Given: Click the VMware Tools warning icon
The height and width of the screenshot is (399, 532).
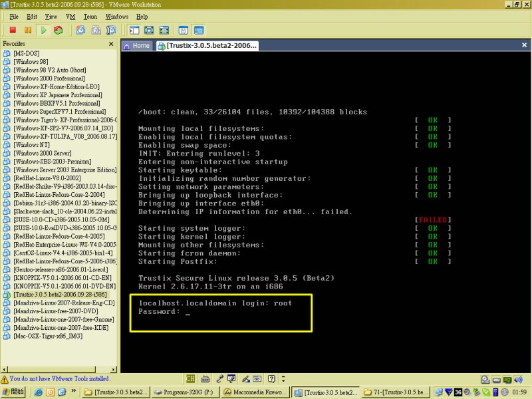Looking at the screenshot, I should point(5,379).
